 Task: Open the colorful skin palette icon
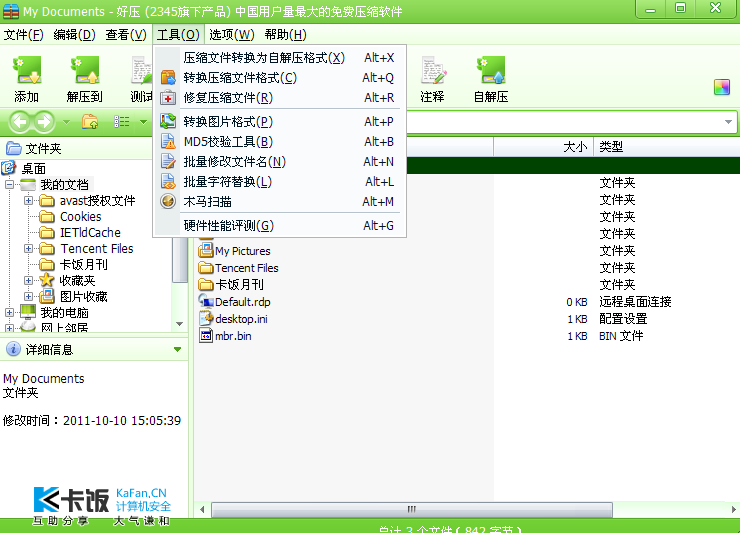(x=722, y=87)
